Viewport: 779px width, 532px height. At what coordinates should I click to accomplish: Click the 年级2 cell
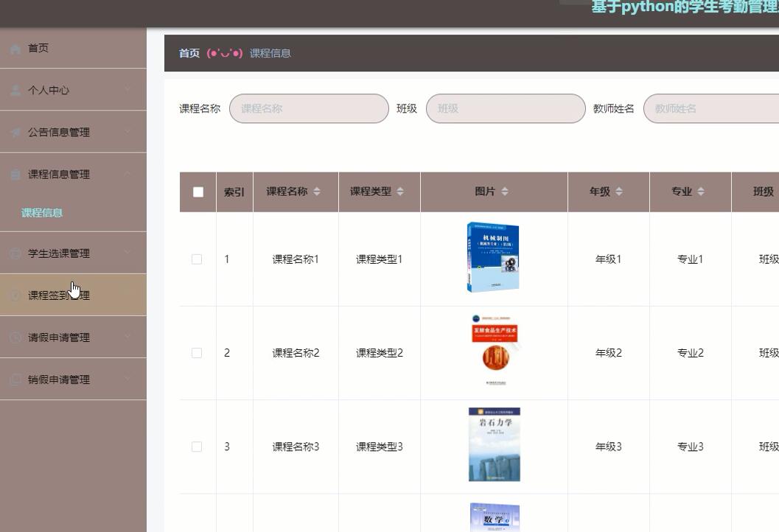[x=609, y=353]
